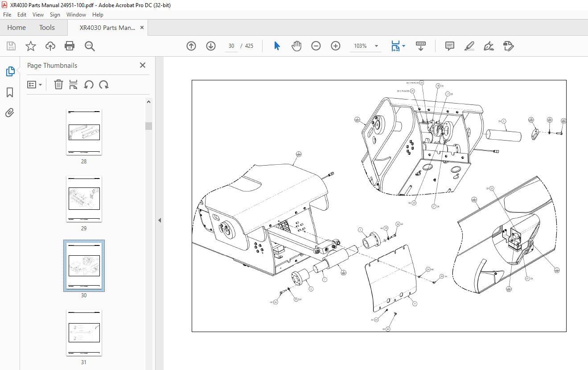Open the find text search icon

click(x=90, y=46)
